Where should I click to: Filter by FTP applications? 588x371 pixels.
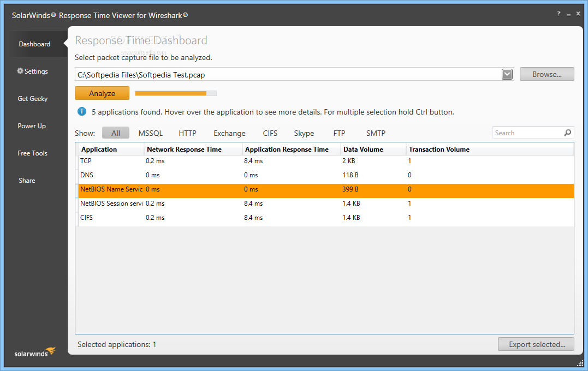click(x=340, y=133)
